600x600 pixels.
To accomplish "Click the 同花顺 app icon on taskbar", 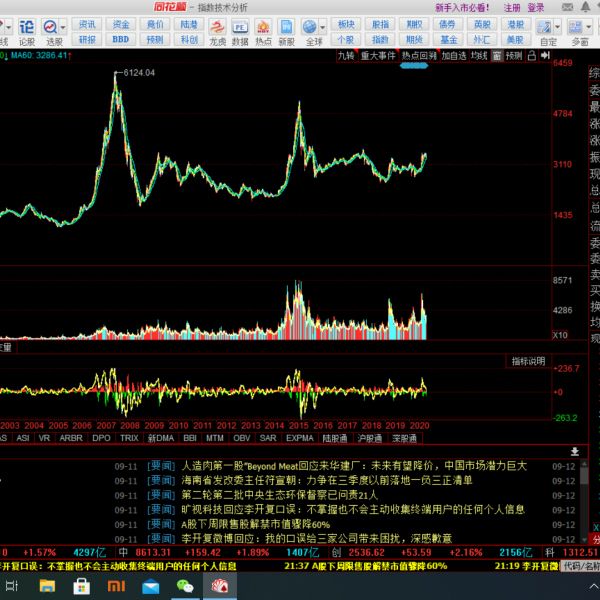I will pyautogui.click(x=220, y=586).
